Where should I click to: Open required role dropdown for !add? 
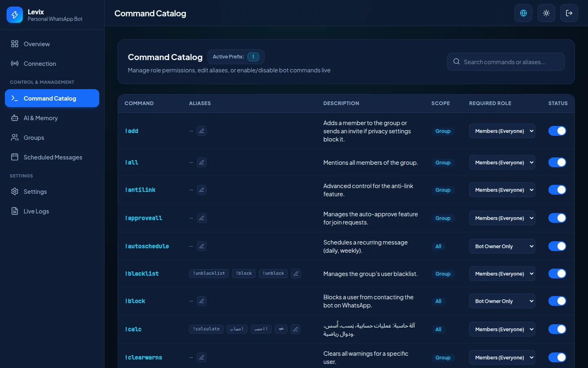click(x=502, y=131)
